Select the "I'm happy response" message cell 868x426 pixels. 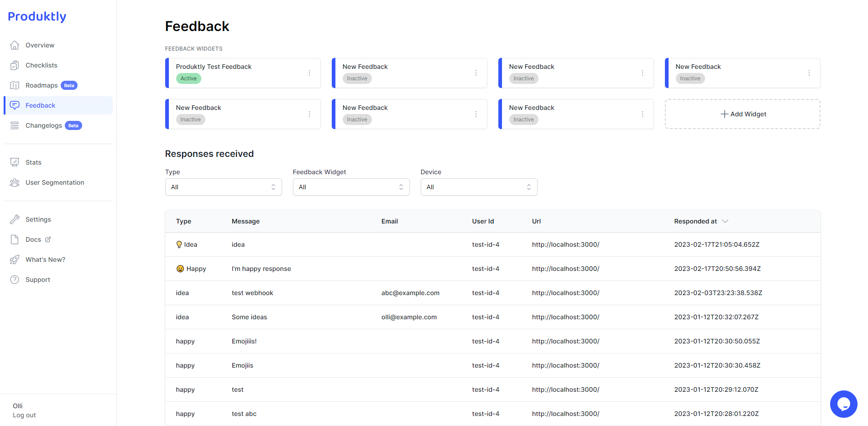point(261,269)
